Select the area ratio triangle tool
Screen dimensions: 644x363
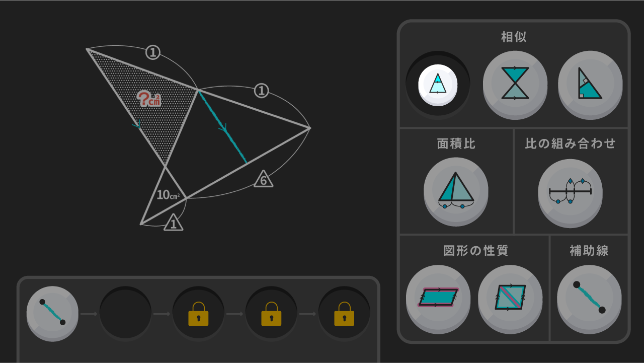[x=456, y=191]
